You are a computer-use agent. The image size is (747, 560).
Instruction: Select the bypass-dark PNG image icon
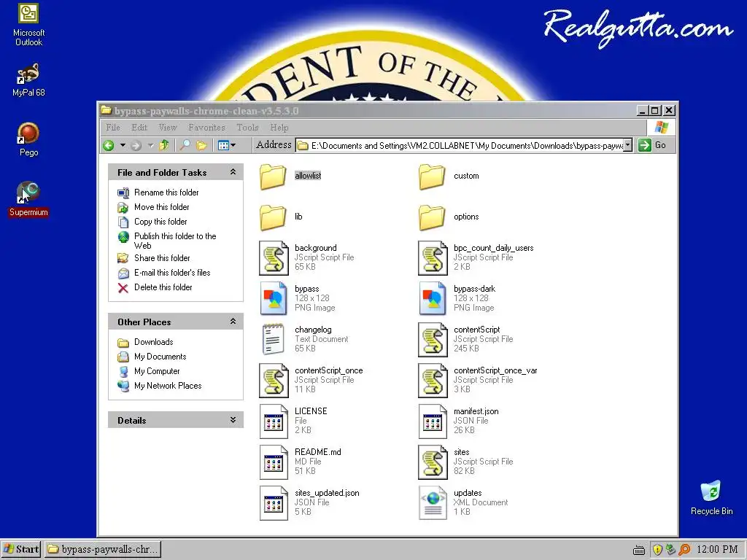click(x=433, y=299)
